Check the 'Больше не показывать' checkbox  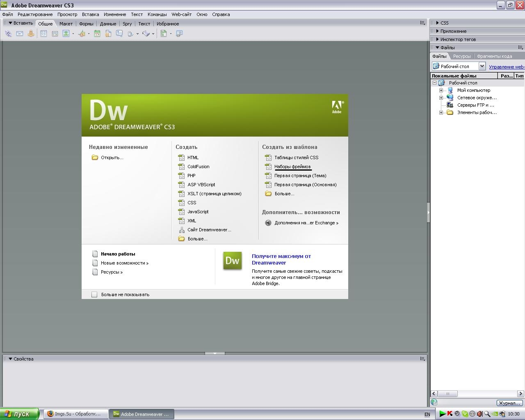94,294
